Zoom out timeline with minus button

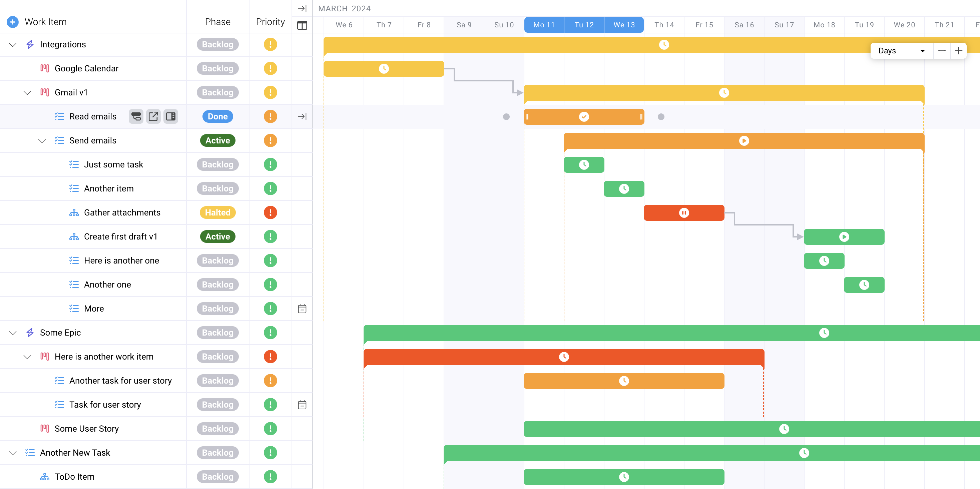click(x=942, y=51)
